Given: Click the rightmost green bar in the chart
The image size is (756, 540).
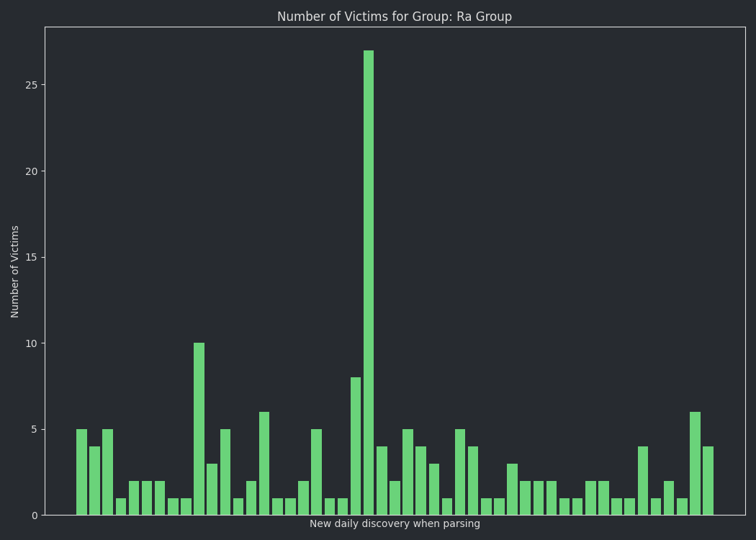Looking at the screenshot, I should coord(708,481).
